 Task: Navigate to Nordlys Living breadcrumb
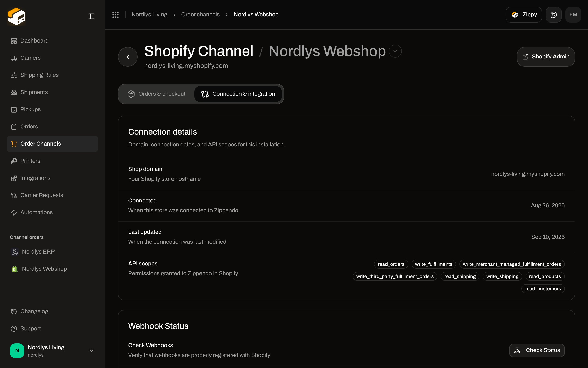pos(149,15)
